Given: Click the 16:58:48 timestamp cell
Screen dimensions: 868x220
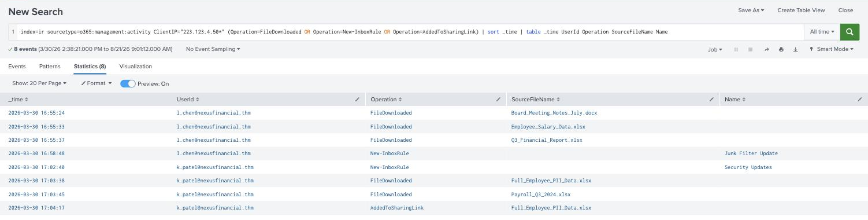Looking at the screenshot, I should click(x=36, y=153).
